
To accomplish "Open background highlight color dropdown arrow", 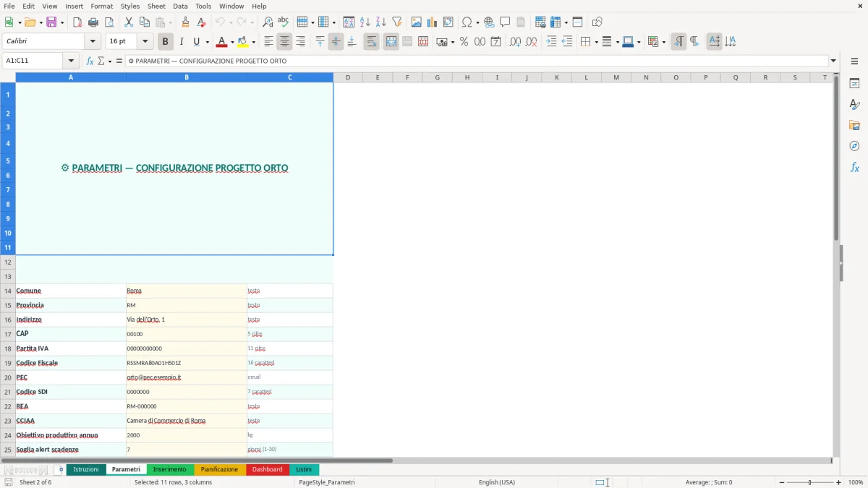I will pos(252,42).
